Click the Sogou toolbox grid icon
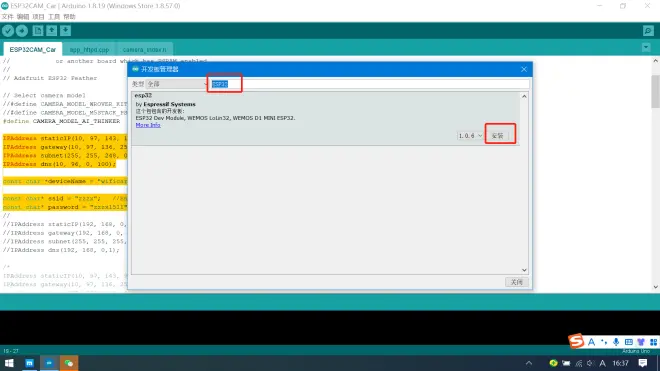This screenshot has height=371, width=660. [x=653, y=342]
